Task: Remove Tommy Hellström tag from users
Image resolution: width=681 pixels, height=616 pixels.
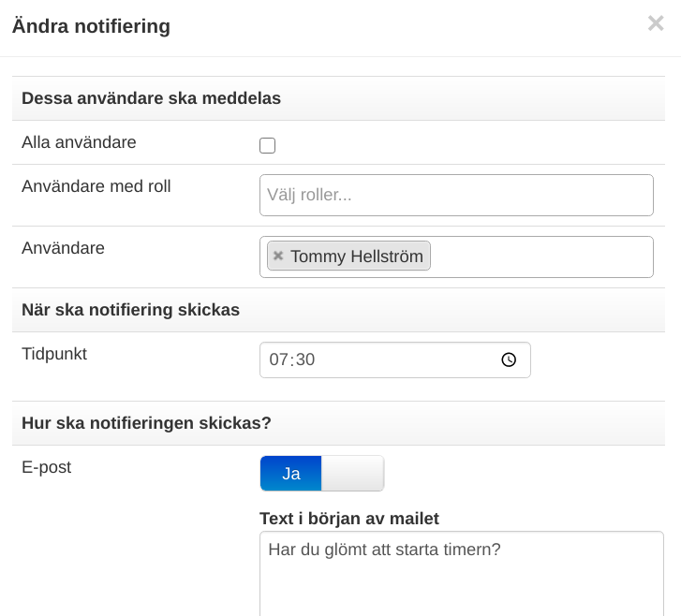Action: (278, 256)
